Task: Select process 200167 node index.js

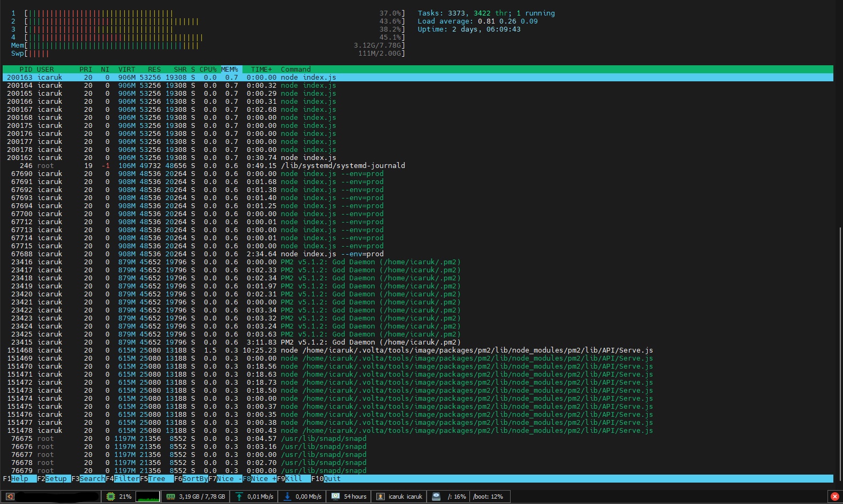Action: pos(418,110)
